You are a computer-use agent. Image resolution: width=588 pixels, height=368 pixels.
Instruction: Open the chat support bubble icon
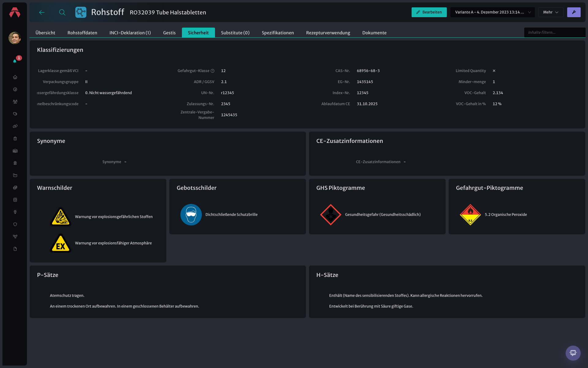pos(573,353)
